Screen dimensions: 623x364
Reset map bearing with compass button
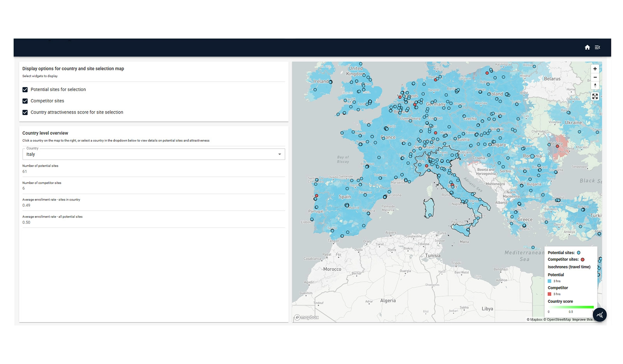595,85
